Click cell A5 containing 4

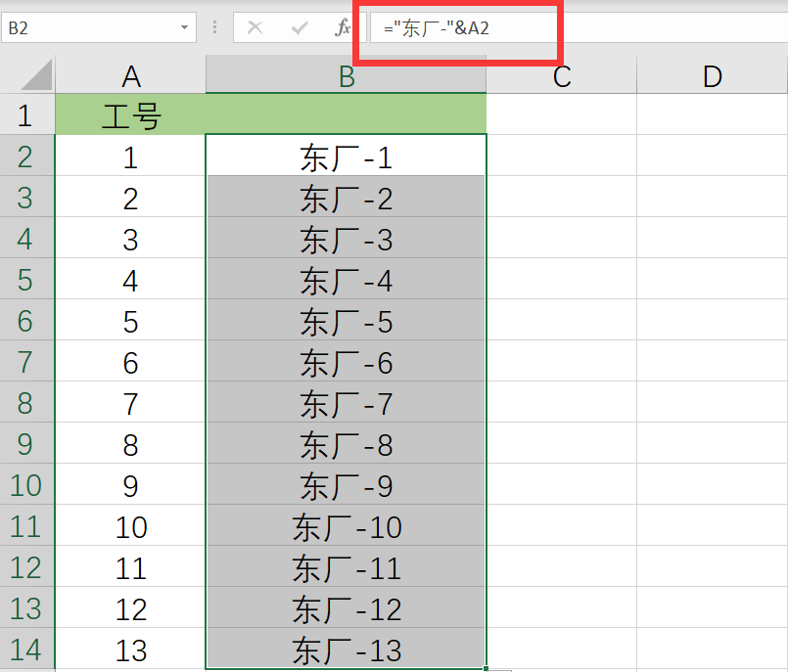[x=130, y=279]
